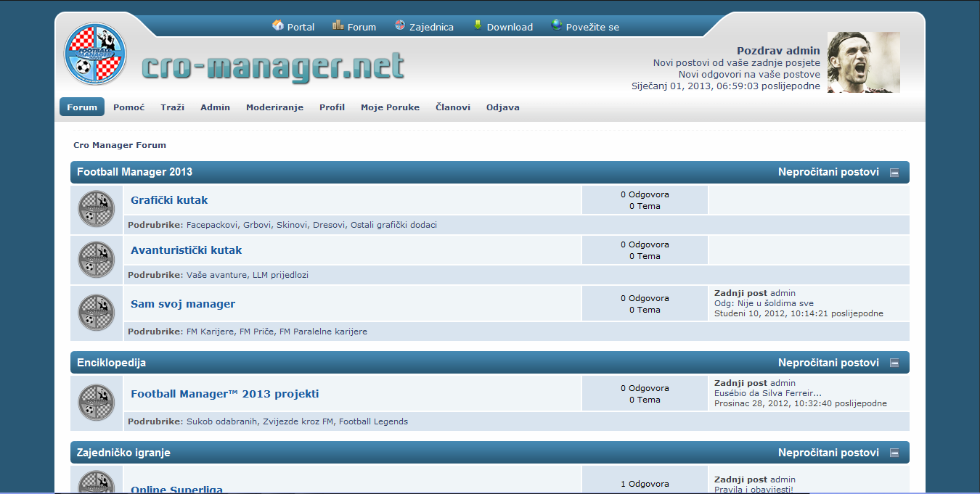Open the Grafički kutak board
This screenshot has height=494, width=980.
[x=169, y=200]
